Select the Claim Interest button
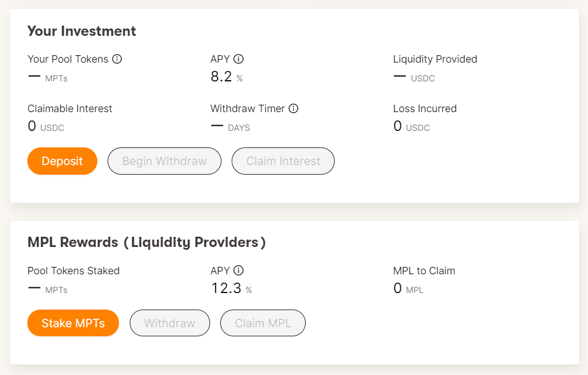The height and width of the screenshot is (375, 588). point(283,161)
